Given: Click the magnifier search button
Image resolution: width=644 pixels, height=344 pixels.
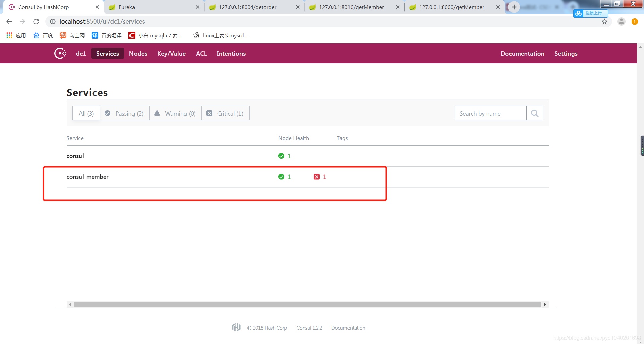Looking at the screenshot, I should [535, 113].
